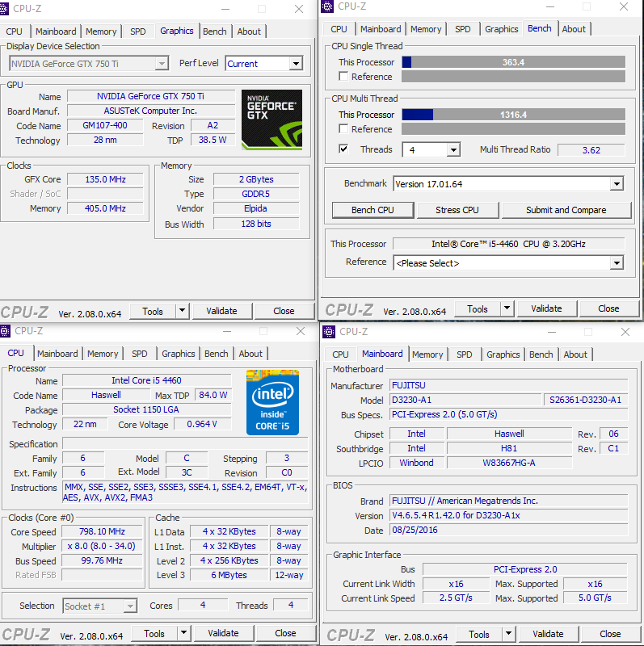Open the Threads count dropdown
The image size is (644, 646).
coord(453,150)
